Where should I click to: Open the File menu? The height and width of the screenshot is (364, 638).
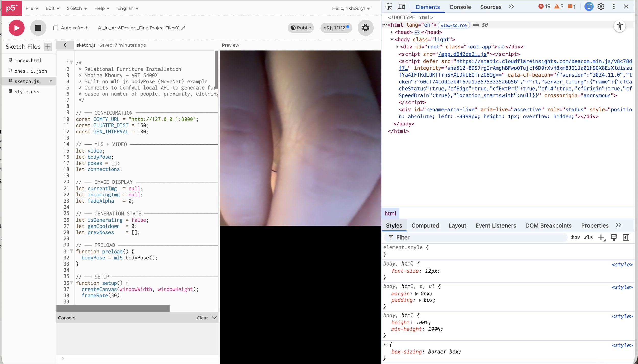click(32, 8)
